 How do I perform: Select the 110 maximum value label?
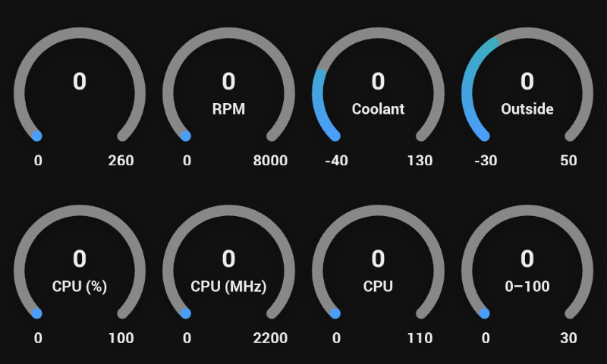[420, 338]
